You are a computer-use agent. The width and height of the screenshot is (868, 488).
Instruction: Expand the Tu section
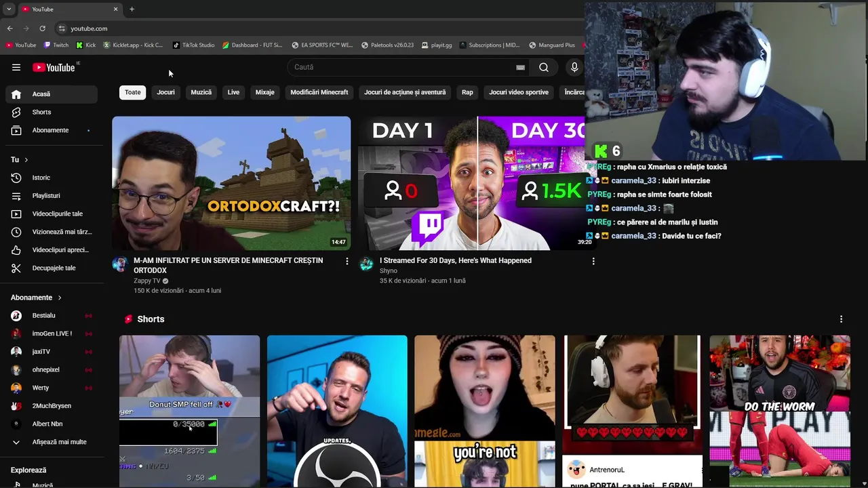(x=20, y=160)
